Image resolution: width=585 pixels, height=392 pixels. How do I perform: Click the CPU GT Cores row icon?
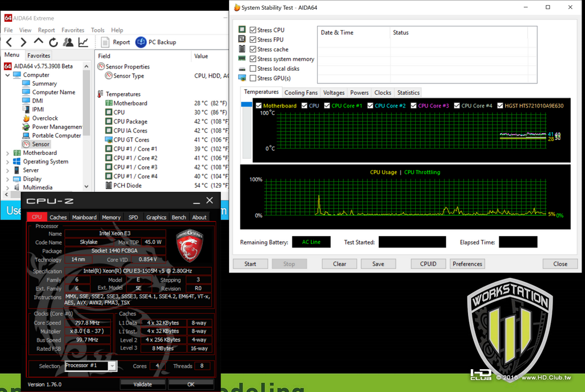click(x=109, y=139)
